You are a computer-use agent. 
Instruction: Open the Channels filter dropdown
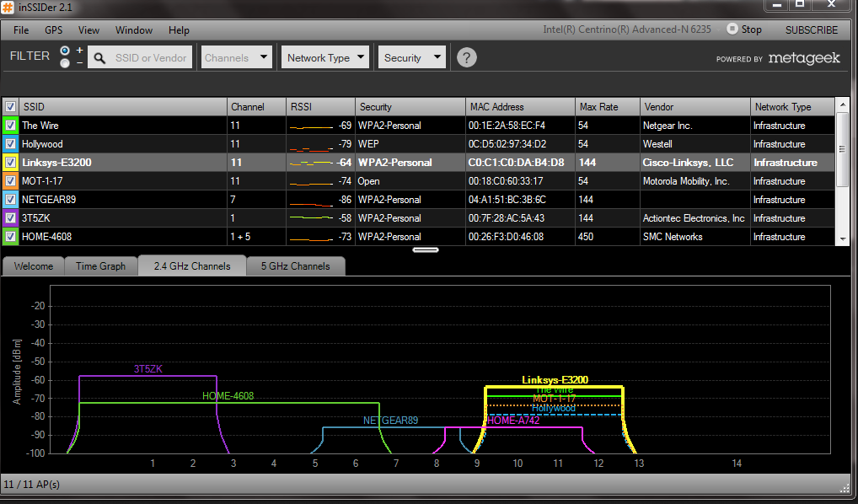pos(236,57)
